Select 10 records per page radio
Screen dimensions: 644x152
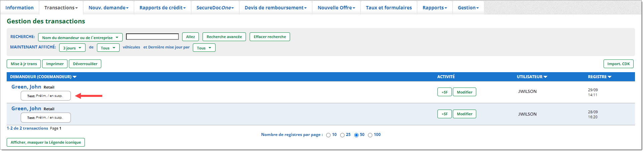328,135
